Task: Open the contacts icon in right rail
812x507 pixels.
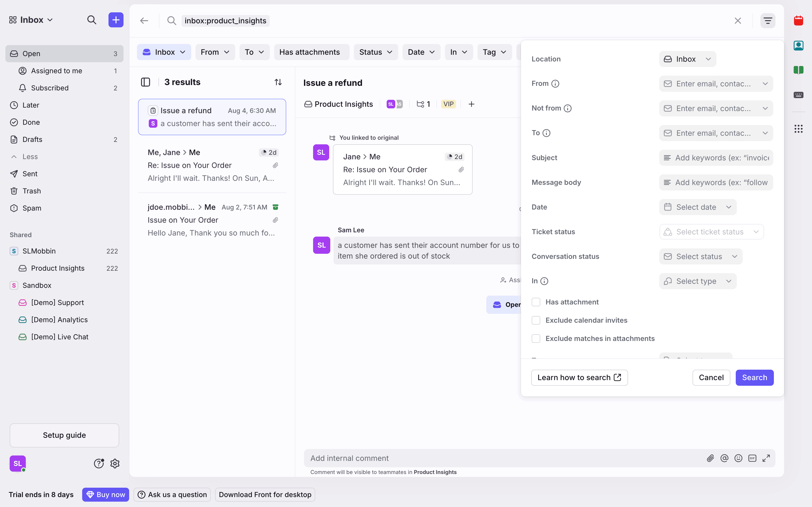Action: coord(798,46)
